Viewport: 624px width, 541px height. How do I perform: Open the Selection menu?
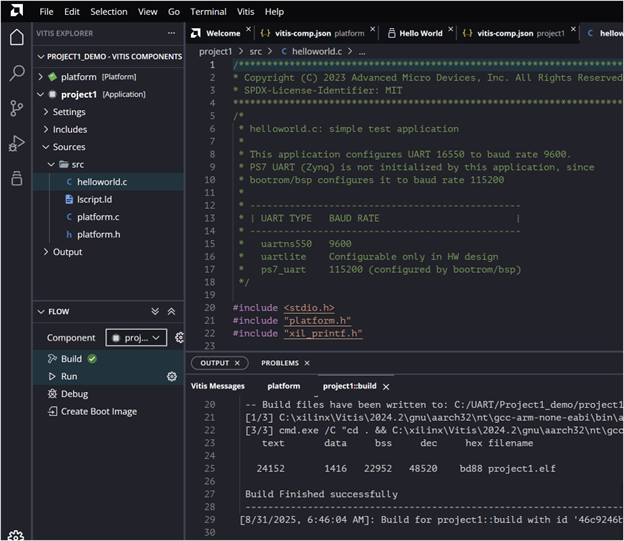point(109,12)
